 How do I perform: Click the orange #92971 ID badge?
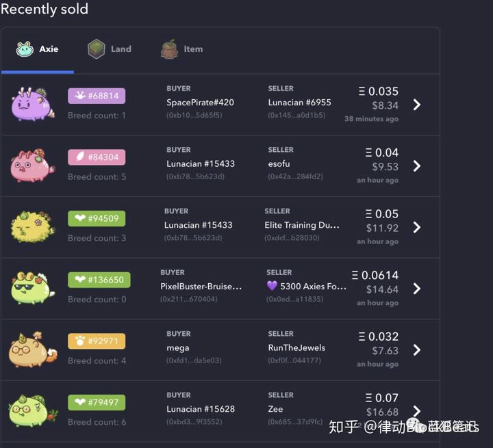pos(97,341)
